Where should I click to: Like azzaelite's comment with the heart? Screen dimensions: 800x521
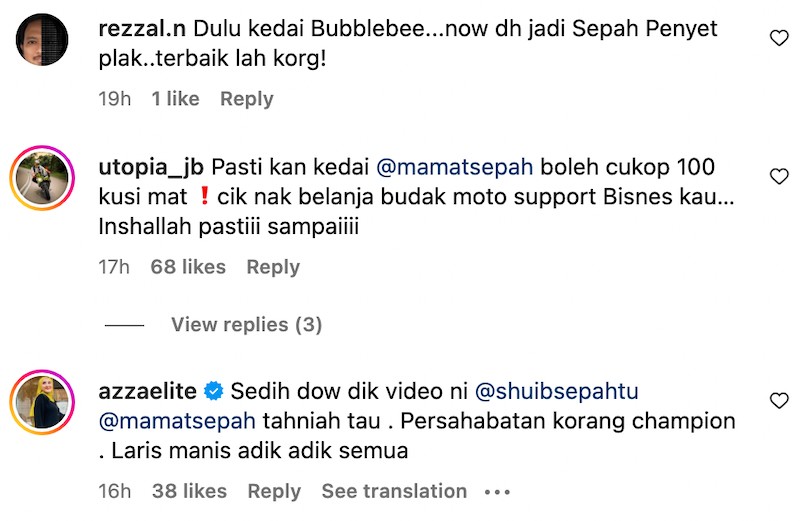coord(779,401)
